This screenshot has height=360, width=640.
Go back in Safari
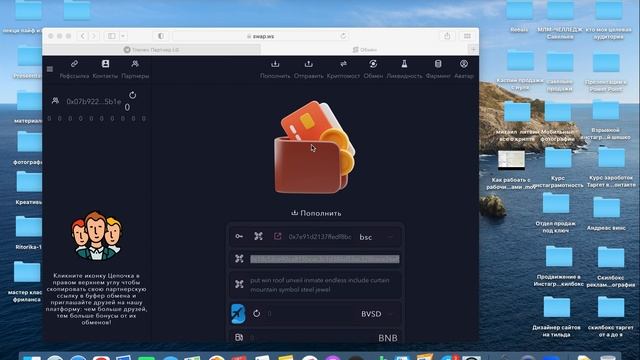coord(83,36)
